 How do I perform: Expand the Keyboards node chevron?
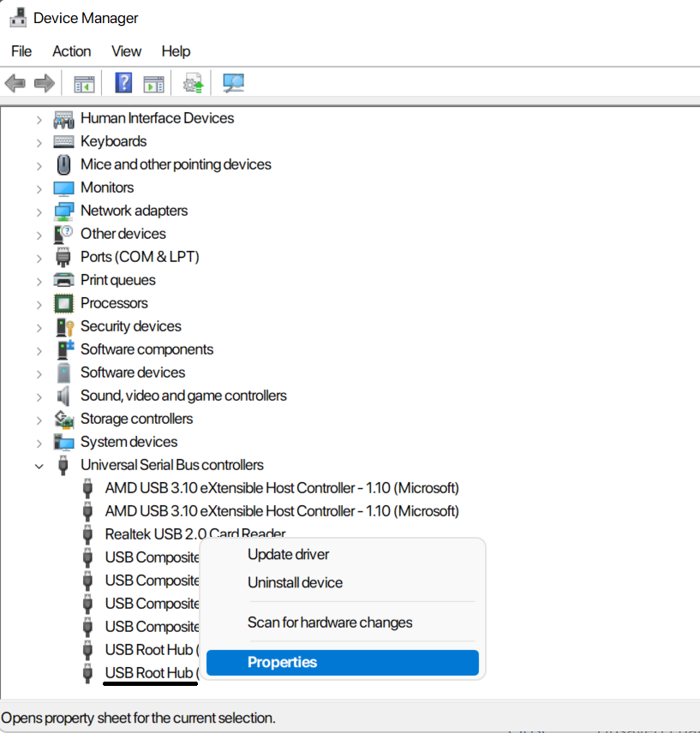coord(39,143)
